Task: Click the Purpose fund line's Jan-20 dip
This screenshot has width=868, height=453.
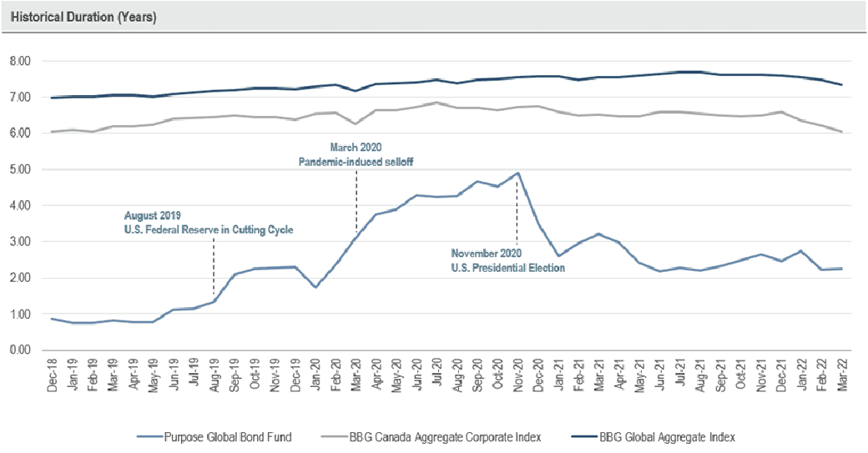Action: [315, 287]
